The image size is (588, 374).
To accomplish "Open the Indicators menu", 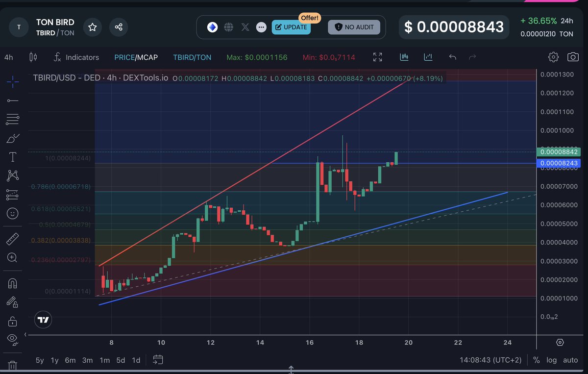I will click(x=76, y=57).
